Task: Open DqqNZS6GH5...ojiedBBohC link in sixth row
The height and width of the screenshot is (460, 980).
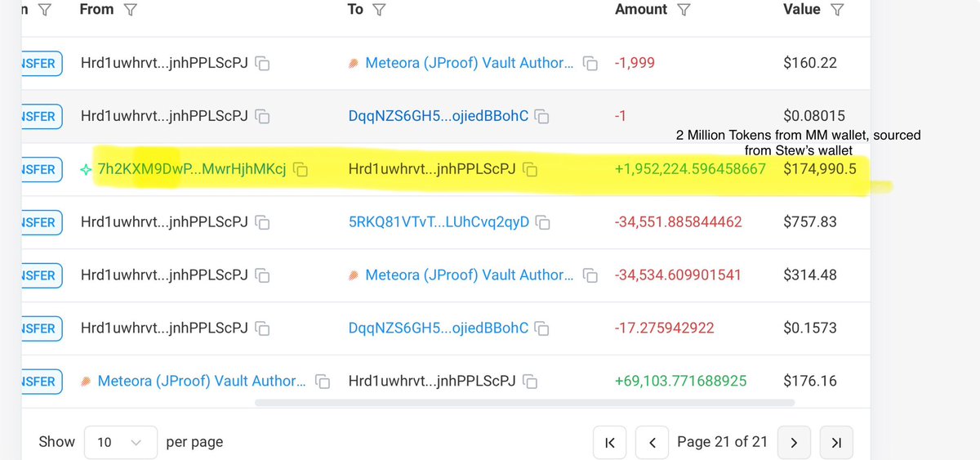Action: click(x=439, y=328)
